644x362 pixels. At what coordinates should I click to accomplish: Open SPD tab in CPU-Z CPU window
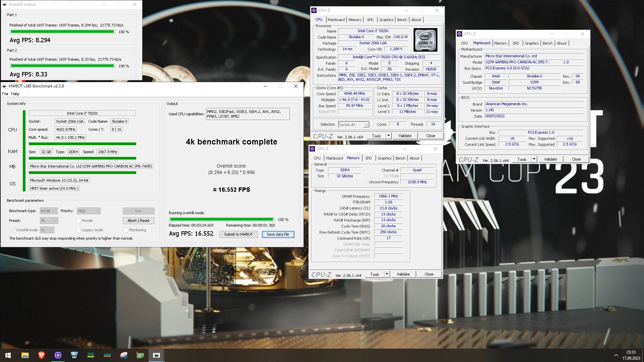[x=370, y=20]
